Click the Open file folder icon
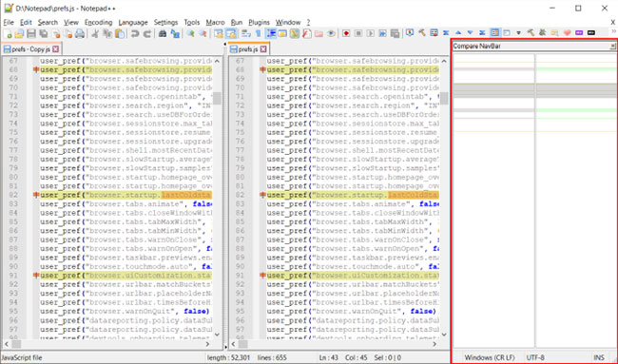This screenshot has height=364, width=618. point(19,33)
